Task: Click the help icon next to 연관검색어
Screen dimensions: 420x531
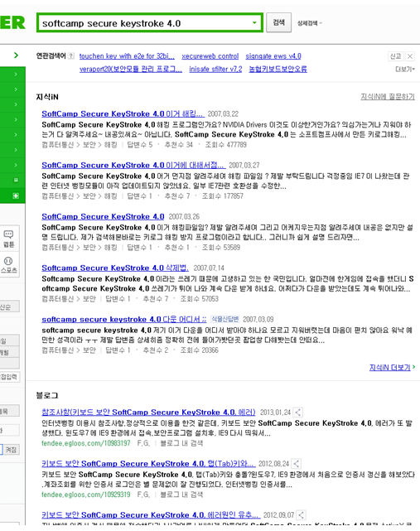Action: 70,56
